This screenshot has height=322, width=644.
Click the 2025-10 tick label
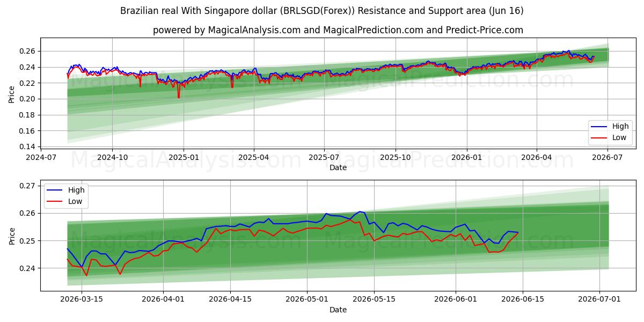click(x=396, y=157)
